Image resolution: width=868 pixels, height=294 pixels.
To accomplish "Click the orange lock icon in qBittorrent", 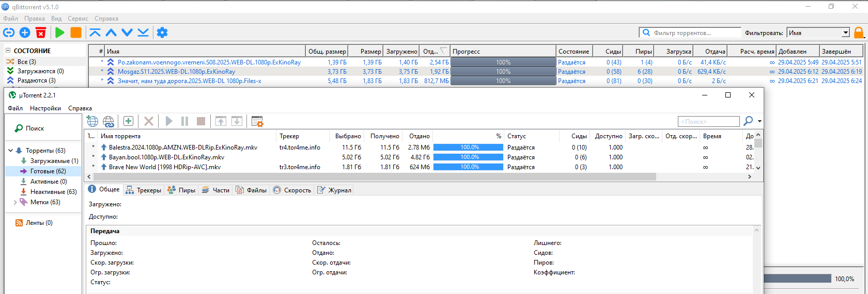I will point(859,32).
